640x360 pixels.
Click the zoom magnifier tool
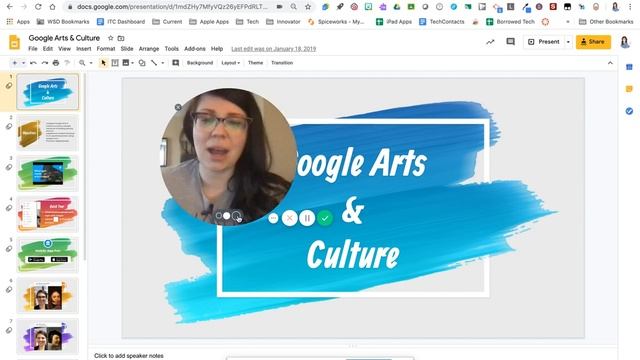[x=82, y=63]
